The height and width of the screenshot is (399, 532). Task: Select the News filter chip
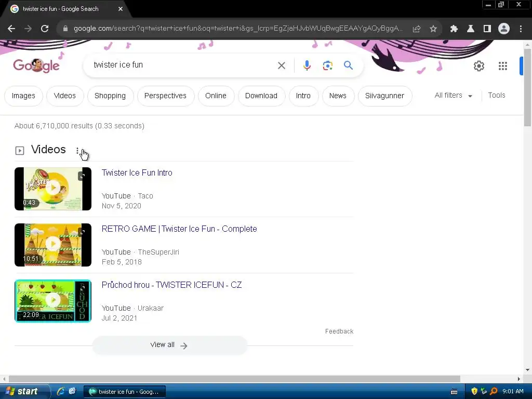click(x=338, y=96)
